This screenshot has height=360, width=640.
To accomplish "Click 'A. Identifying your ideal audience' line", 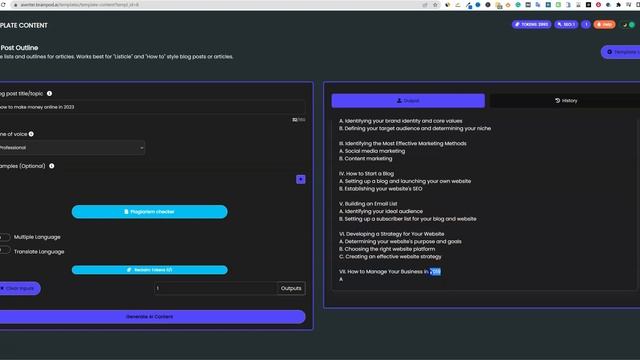I will (x=380, y=211).
